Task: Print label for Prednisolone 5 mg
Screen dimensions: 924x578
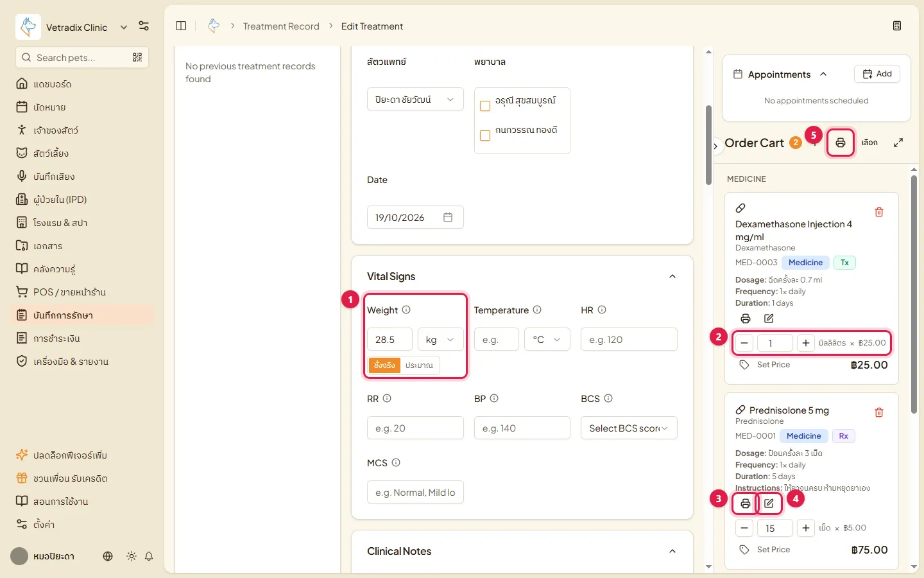Action: click(746, 504)
